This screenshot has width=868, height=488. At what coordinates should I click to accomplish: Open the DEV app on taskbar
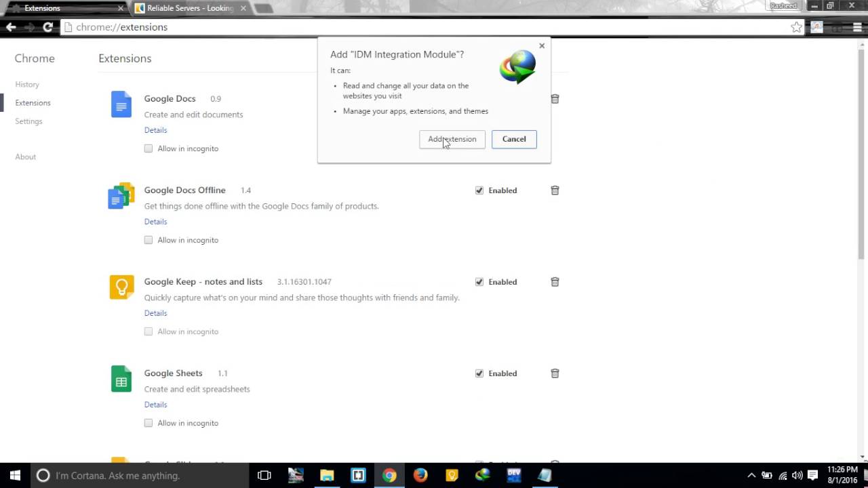point(514,475)
